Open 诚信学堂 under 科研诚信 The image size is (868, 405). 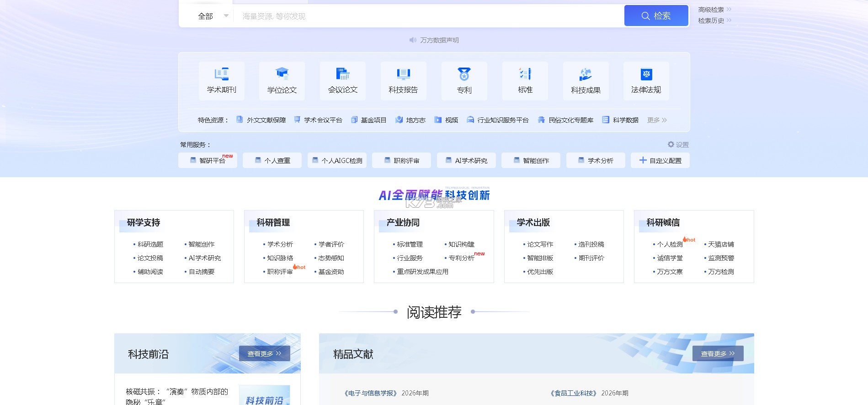point(670,258)
